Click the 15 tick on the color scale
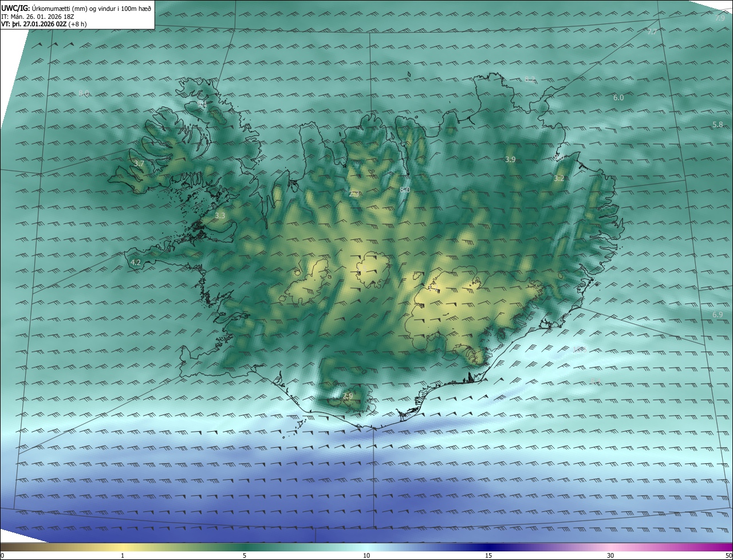Screen dimensions: 733x560 click(x=488, y=555)
